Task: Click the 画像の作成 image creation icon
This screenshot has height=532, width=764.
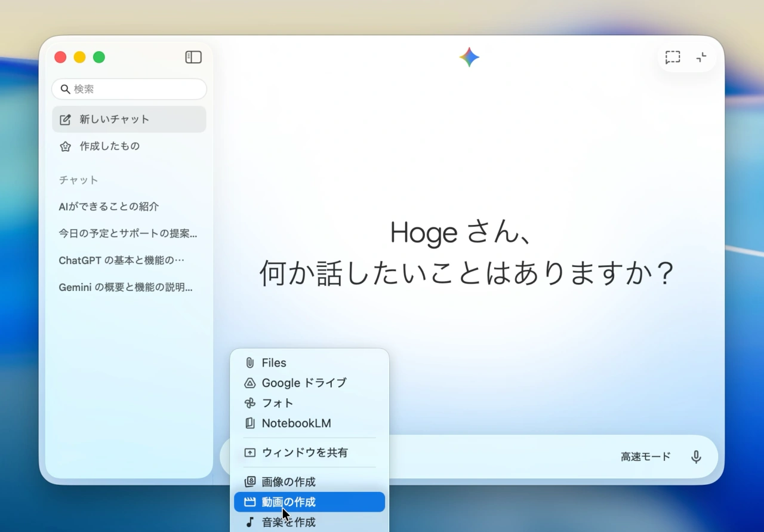Action: tap(249, 482)
